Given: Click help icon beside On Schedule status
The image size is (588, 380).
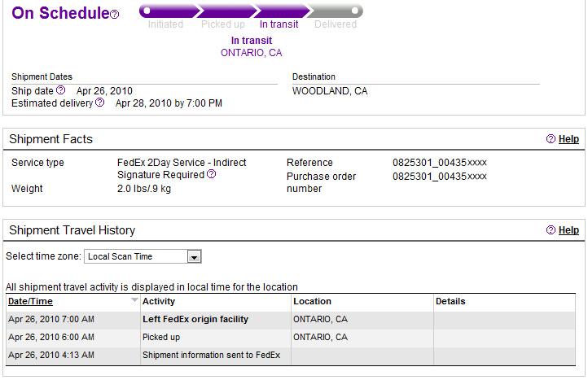Looking at the screenshot, I should point(115,15).
